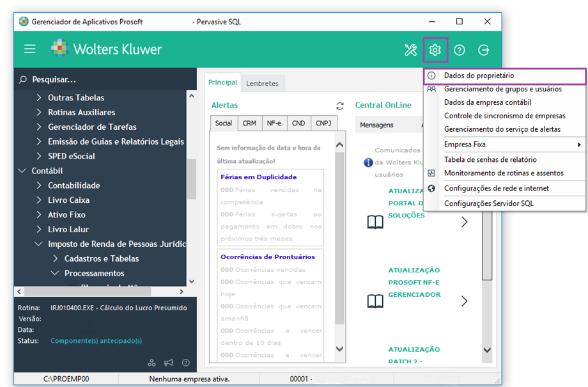Collapse the Processamentos node
Image resolution: width=588 pixels, height=387 pixels.
point(55,273)
